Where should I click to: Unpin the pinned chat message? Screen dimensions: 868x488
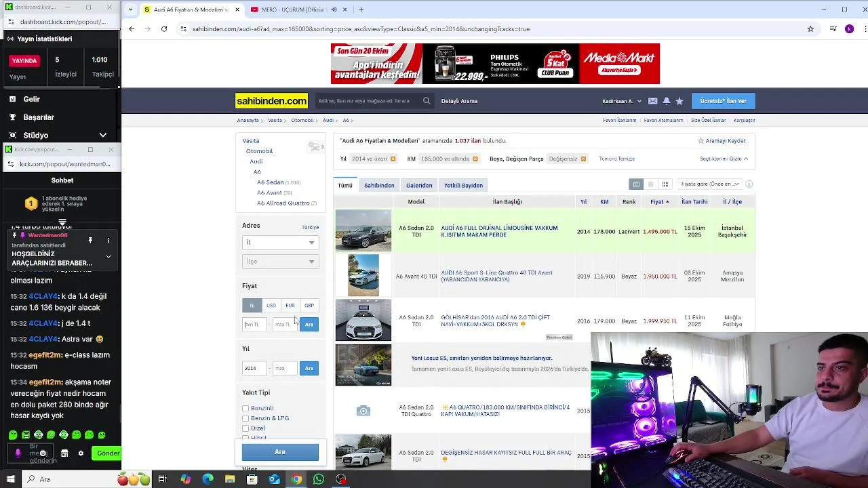[90, 241]
